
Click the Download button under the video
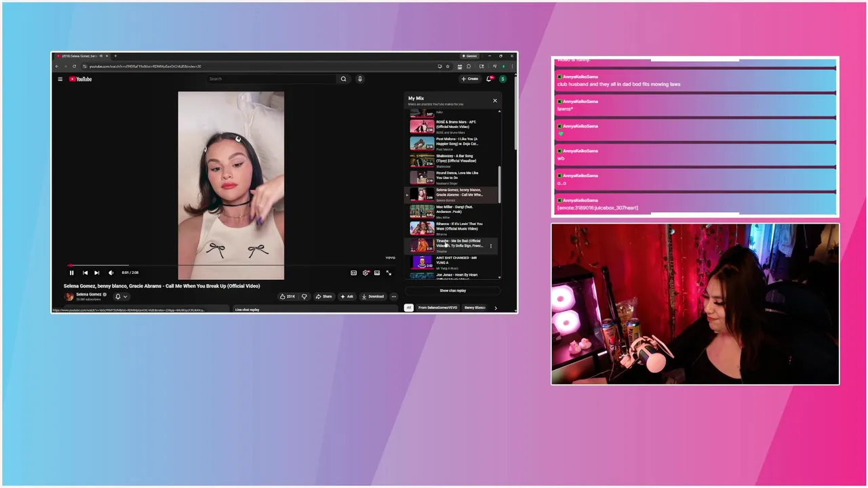tap(372, 296)
